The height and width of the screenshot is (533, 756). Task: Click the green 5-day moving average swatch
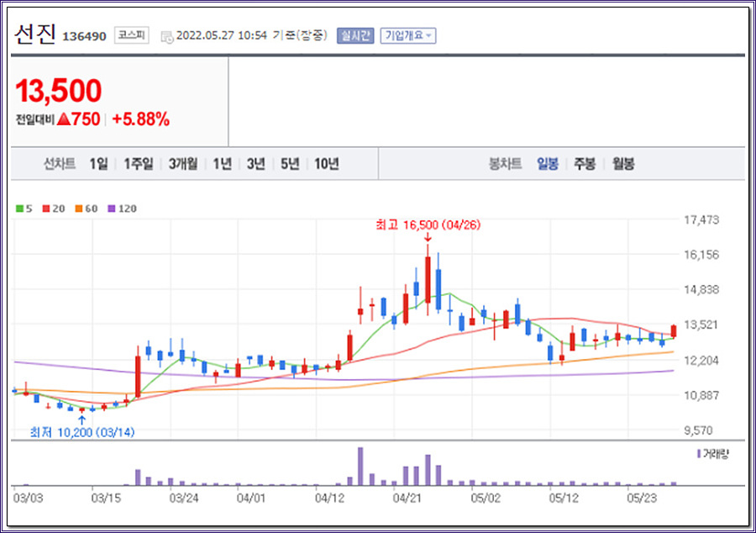click(x=20, y=208)
